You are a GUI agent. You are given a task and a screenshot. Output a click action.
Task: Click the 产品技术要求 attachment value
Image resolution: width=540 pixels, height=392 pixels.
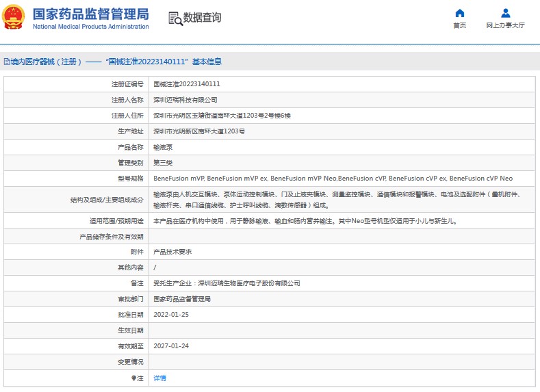172,252
